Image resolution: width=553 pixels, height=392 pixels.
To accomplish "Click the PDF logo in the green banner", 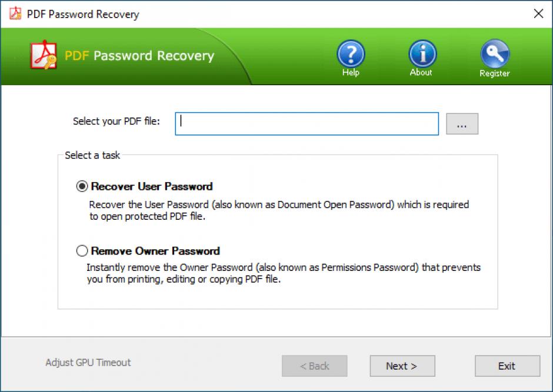I will coord(44,56).
